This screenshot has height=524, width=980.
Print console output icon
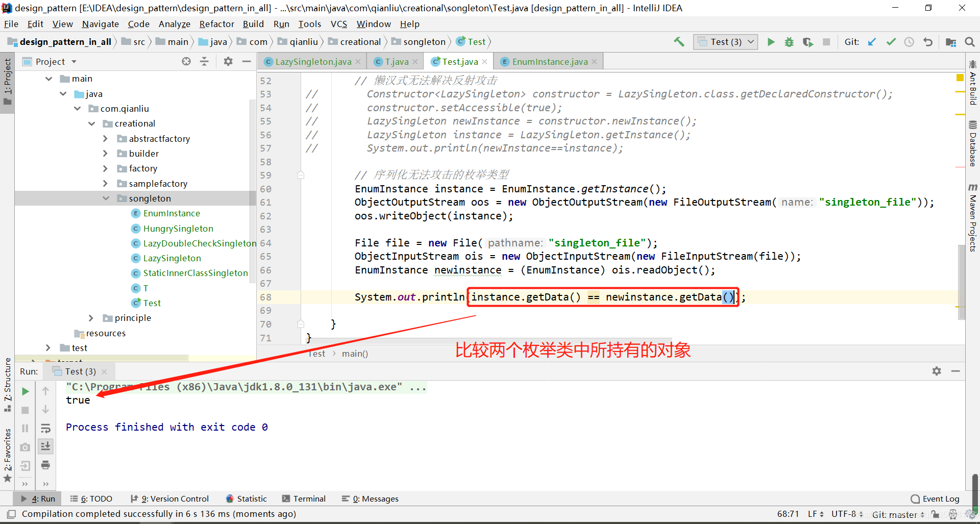(45, 465)
